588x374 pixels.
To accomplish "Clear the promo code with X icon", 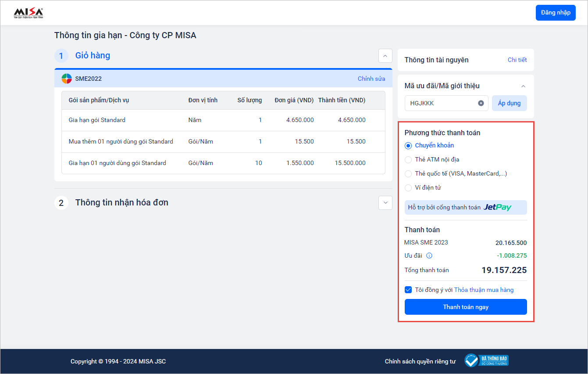I will pos(481,103).
